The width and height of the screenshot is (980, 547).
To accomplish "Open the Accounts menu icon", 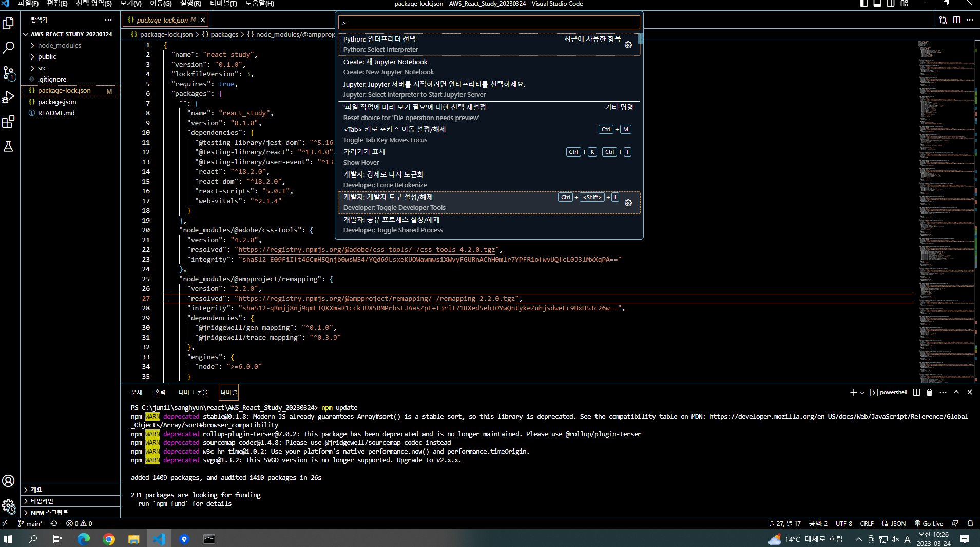I will (8, 481).
